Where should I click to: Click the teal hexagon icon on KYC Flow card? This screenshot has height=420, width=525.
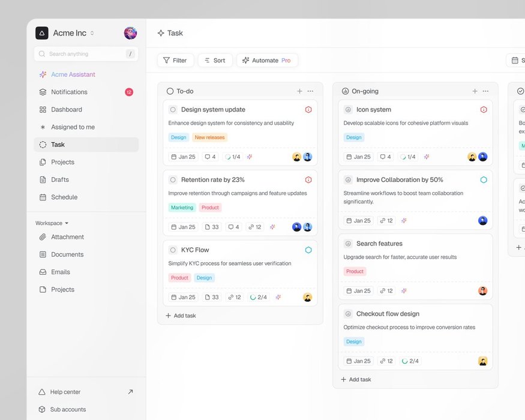tap(308, 250)
